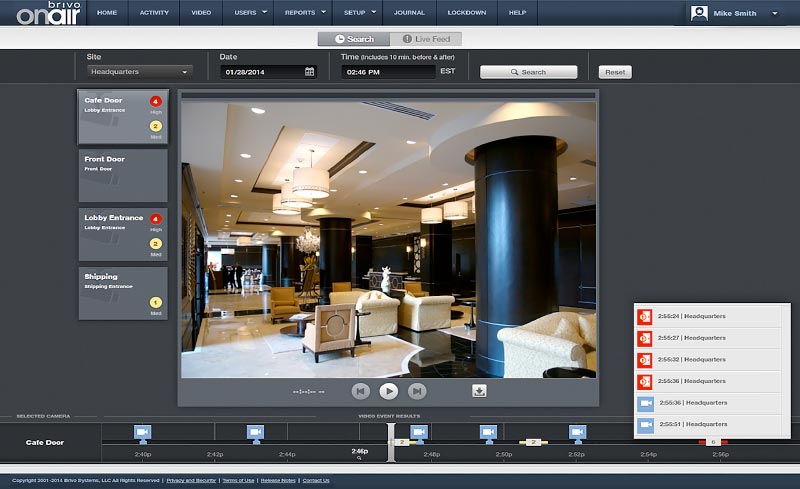The width and height of the screenshot is (800, 489).
Task: Skip to the next video clip
Action: [x=418, y=391]
